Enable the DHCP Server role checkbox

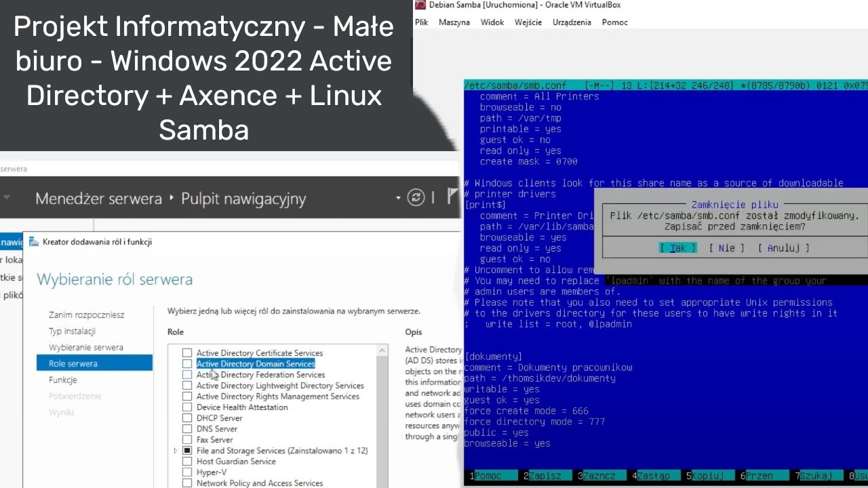[187, 418]
